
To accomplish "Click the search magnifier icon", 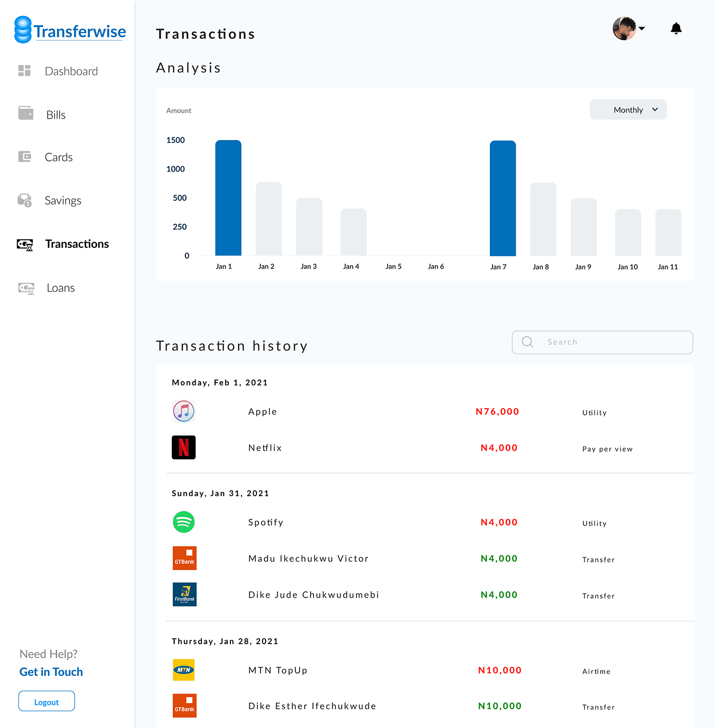I will 528,342.
